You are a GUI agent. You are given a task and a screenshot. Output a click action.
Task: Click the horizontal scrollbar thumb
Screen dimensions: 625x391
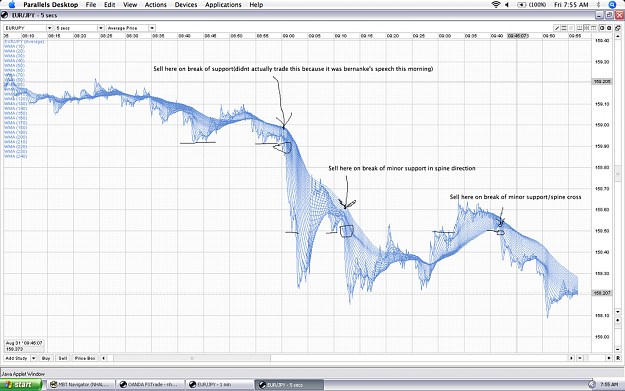click(192, 358)
